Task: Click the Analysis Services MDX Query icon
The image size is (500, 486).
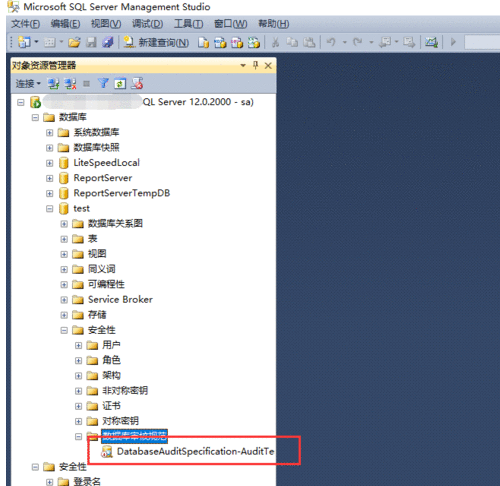Action: [x=220, y=42]
